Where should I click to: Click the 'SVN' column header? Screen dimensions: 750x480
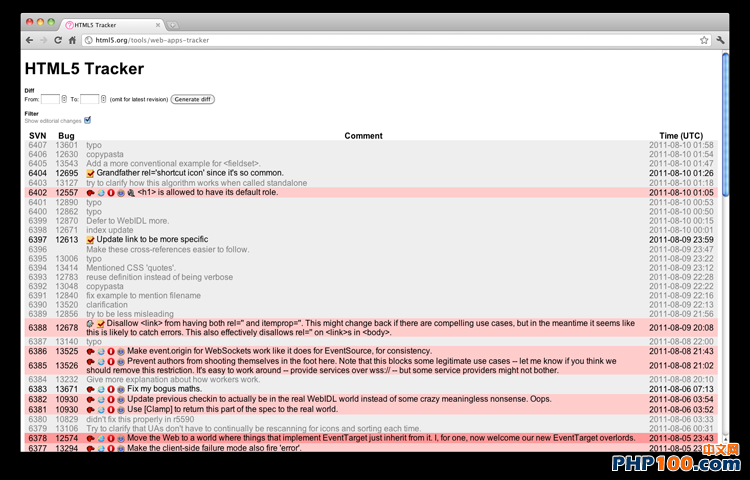[37, 136]
